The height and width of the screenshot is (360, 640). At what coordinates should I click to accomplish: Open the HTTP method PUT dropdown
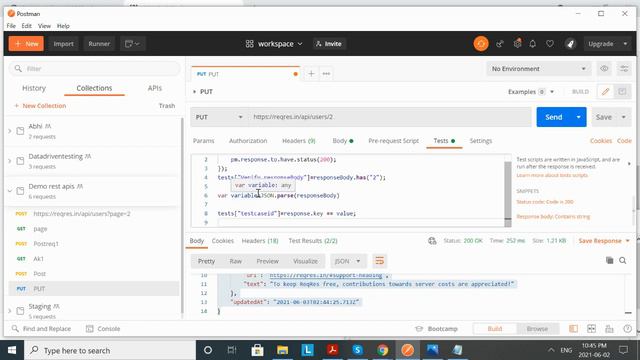tap(219, 117)
